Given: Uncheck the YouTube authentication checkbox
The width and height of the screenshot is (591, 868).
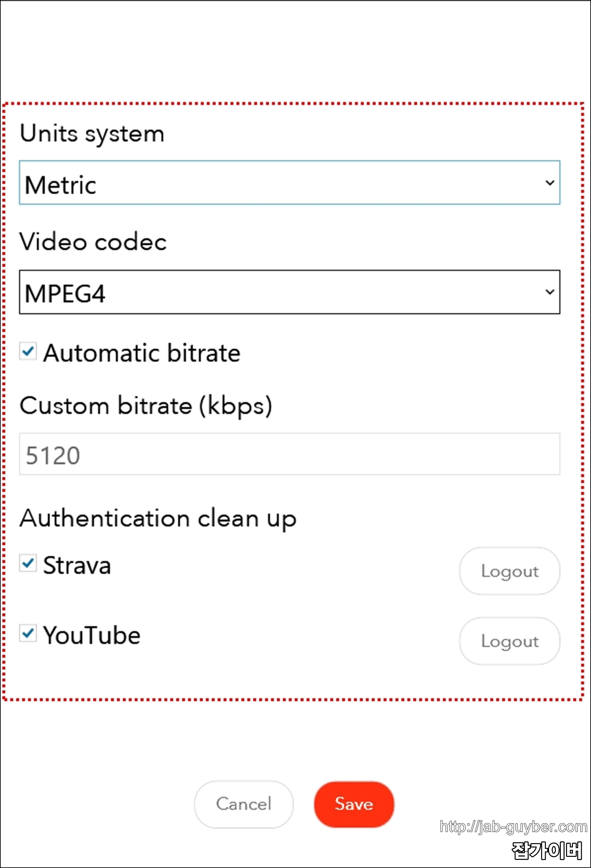Looking at the screenshot, I should [x=28, y=633].
